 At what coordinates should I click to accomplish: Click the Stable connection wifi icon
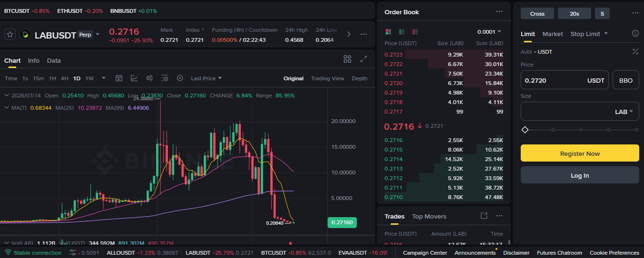tap(8, 253)
